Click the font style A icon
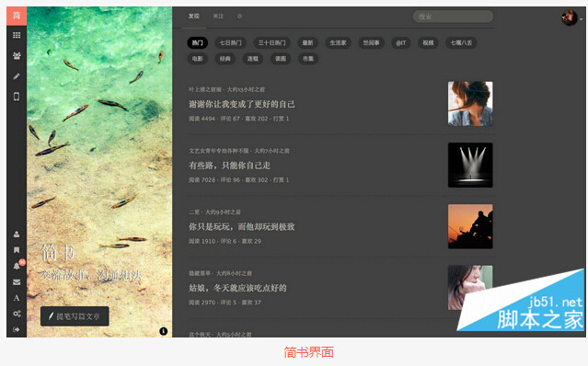Image resolution: width=588 pixels, height=366 pixels. 17,298
